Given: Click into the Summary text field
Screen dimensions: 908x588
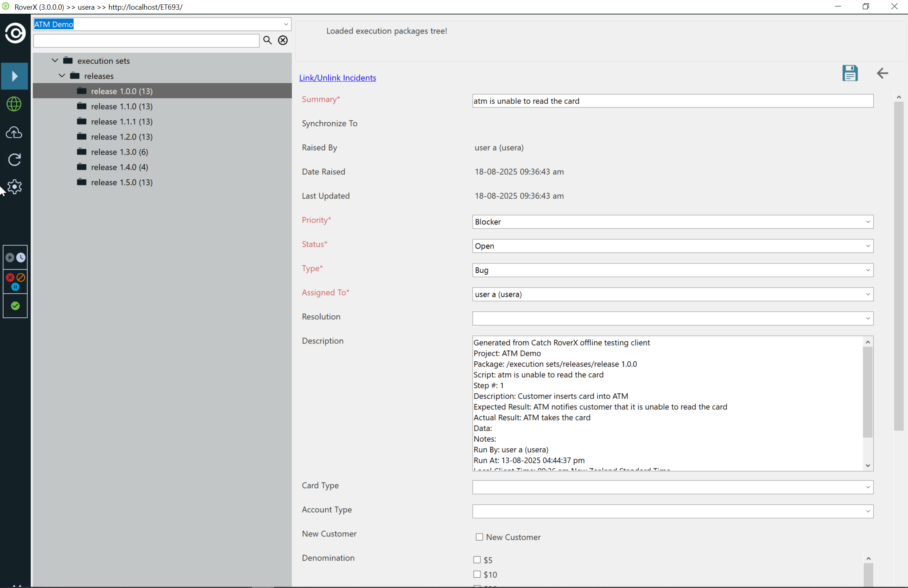Looking at the screenshot, I should 672,101.
